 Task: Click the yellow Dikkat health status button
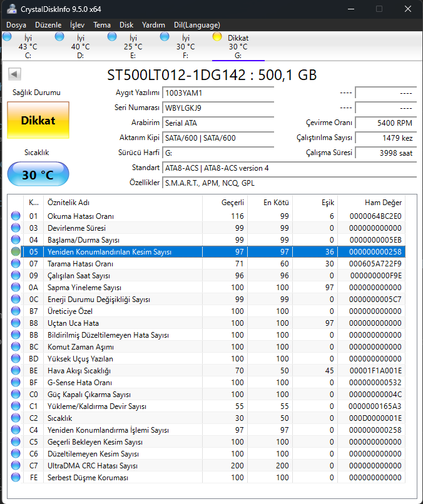[38, 120]
